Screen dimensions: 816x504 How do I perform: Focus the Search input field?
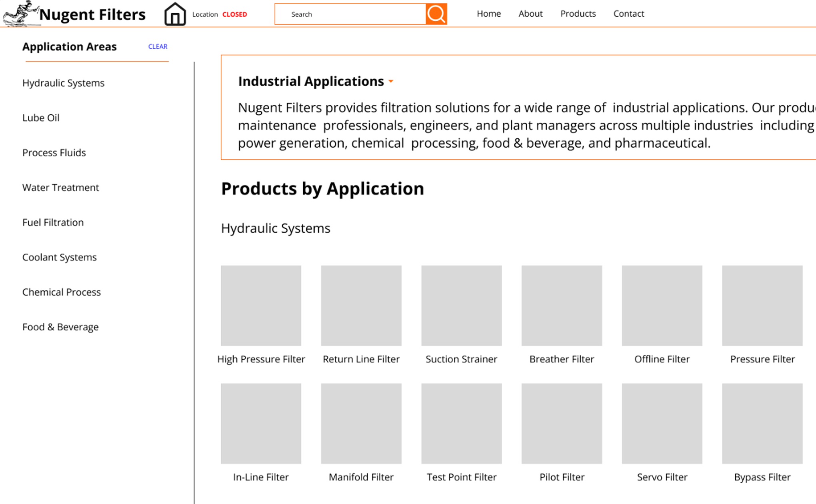point(350,14)
